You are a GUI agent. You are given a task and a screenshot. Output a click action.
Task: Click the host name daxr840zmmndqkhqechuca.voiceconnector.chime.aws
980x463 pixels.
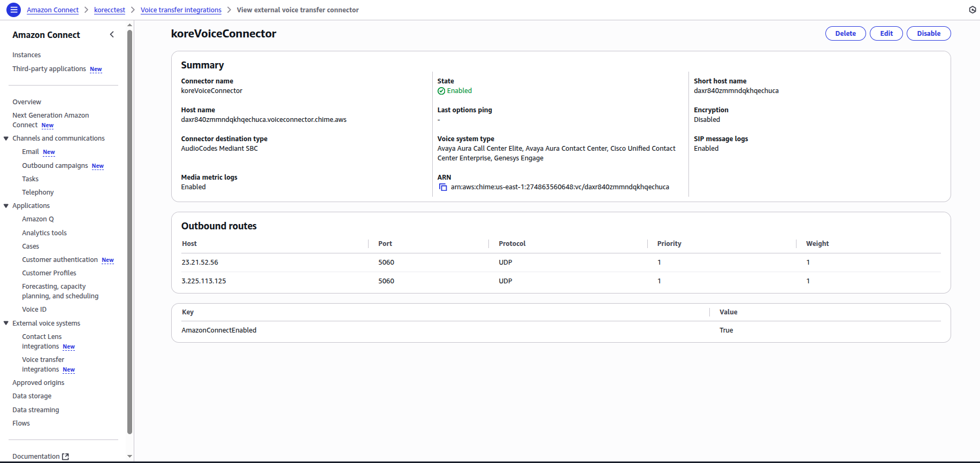264,120
